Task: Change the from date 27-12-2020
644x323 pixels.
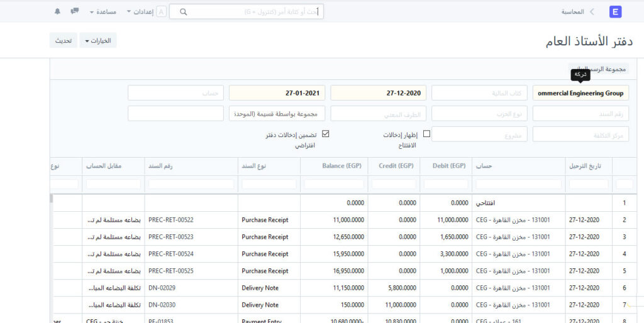Action: (378, 93)
